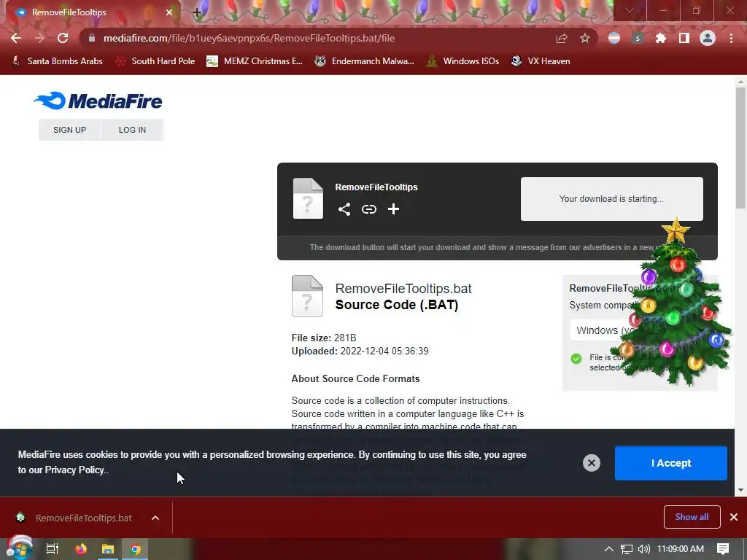Open the Chrome profile avatar
The height and width of the screenshot is (560, 747).
(x=708, y=38)
